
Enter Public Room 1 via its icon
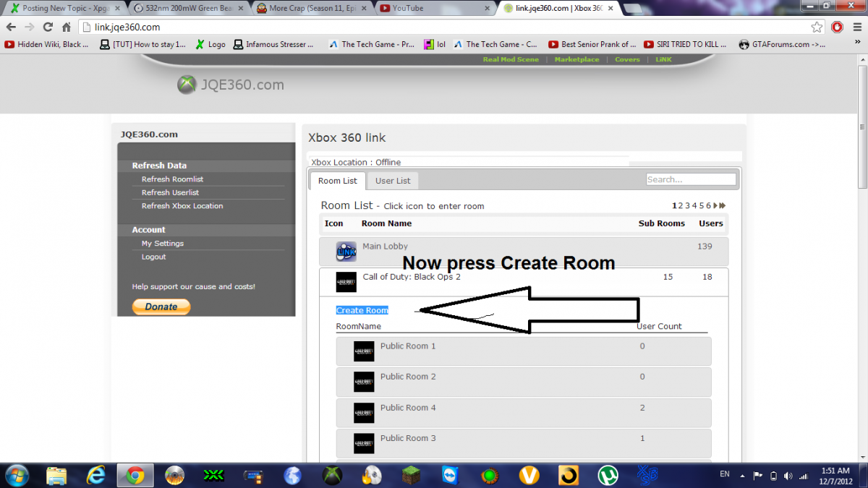click(364, 351)
